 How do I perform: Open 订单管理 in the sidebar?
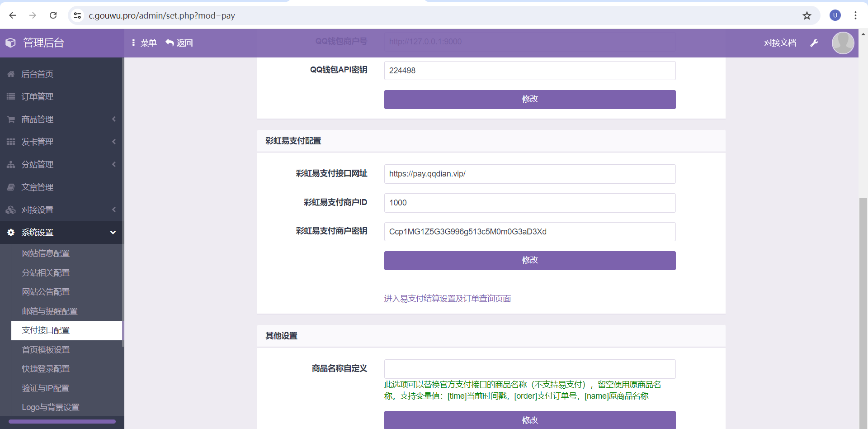coord(38,96)
